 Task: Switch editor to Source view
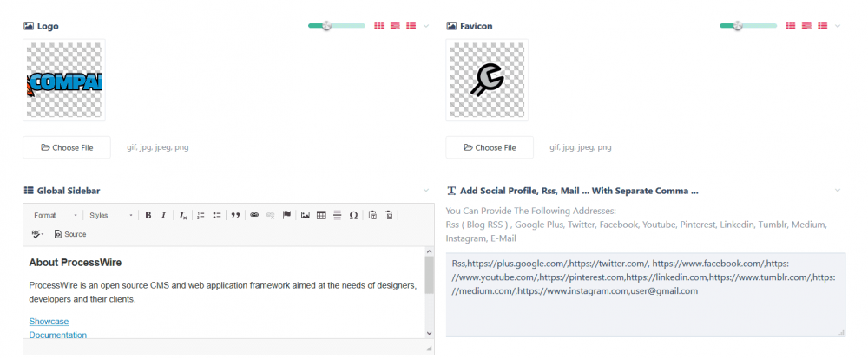pos(70,234)
